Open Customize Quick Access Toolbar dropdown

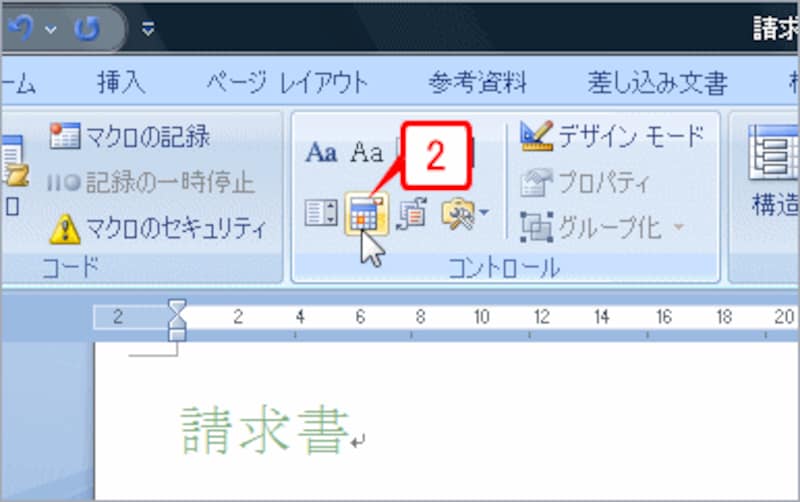(148, 29)
